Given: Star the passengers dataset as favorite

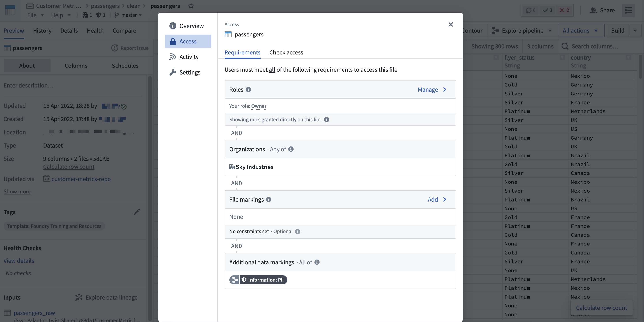Looking at the screenshot, I should (x=191, y=6).
